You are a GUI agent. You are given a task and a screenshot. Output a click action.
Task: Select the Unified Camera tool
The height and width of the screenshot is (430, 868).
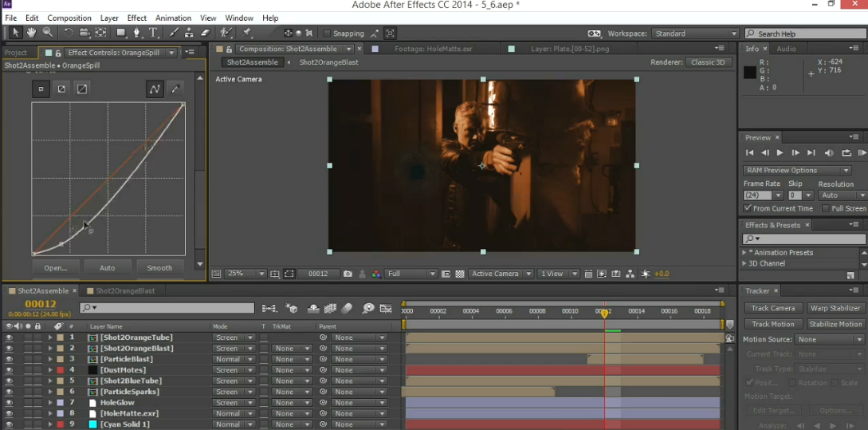[84, 33]
